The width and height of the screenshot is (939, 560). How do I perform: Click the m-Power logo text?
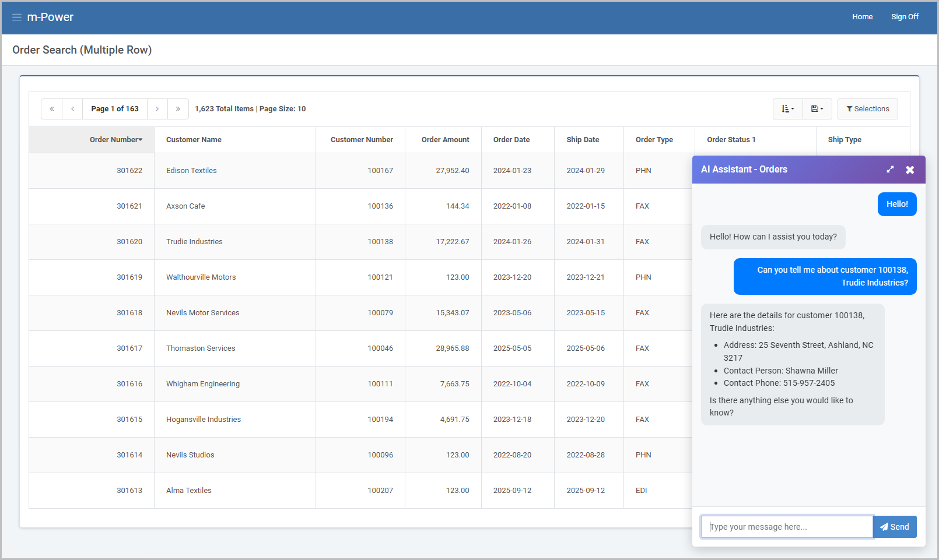point(50,17)
